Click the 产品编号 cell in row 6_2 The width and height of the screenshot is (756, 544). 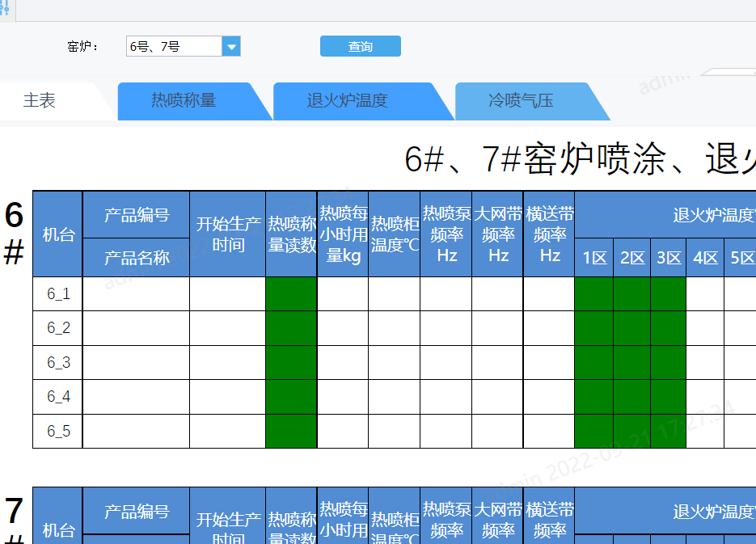click(136, 328)
